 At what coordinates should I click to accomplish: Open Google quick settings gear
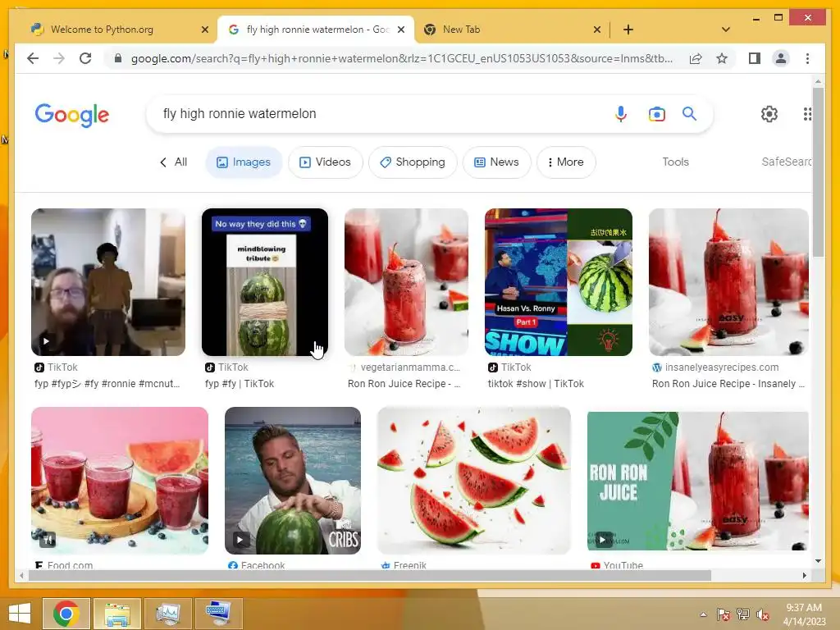pos(769,113)
